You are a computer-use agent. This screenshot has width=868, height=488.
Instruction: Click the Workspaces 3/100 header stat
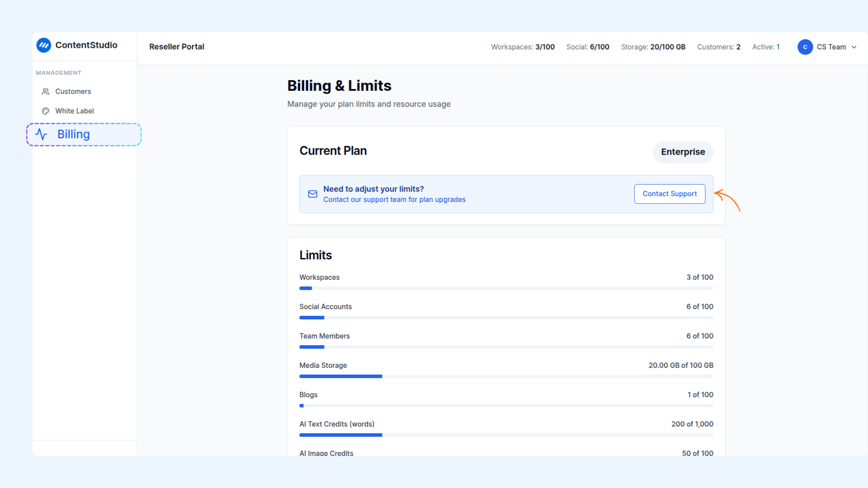point(523,47)
